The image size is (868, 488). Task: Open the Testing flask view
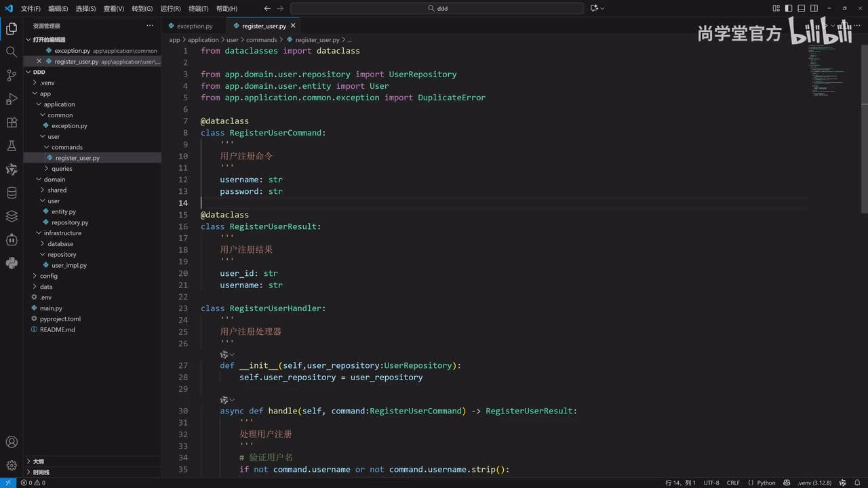[x=12, y=146]
